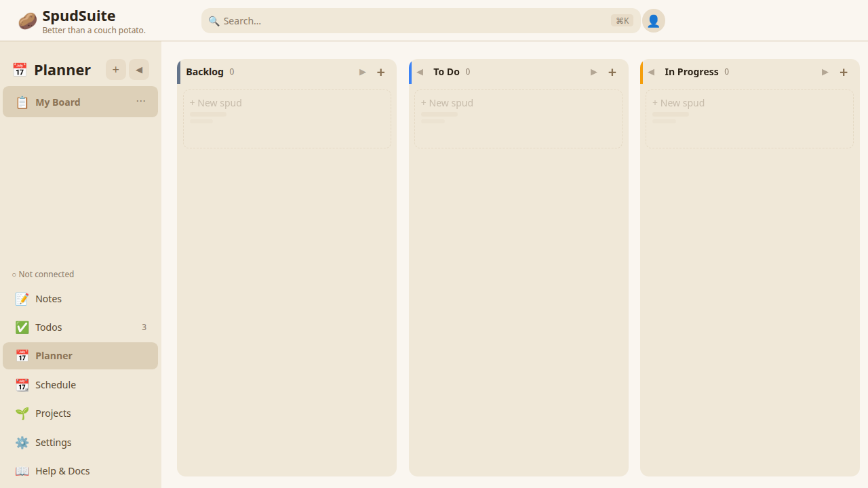Open the user profile avatar

point(654,21)
